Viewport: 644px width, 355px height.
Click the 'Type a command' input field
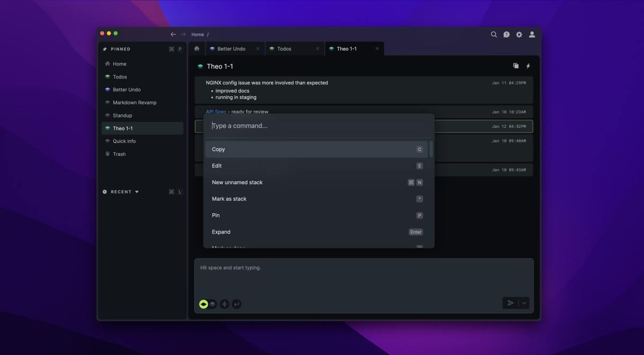(x=317, y=125)
